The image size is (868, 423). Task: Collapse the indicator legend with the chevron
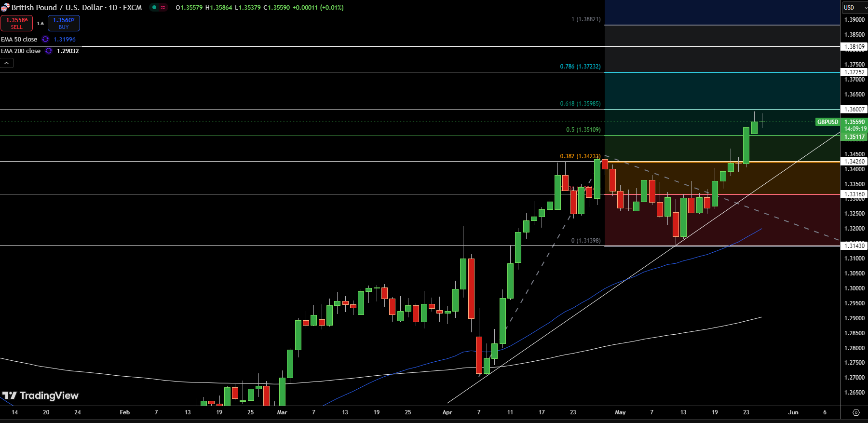7,63
